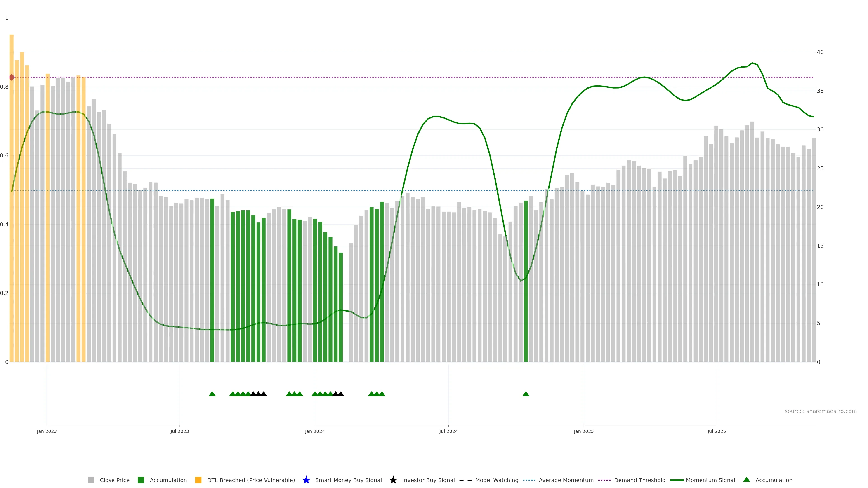Click the red diamond marker on Demand Threshold
Screen dimensions: 868x488
(x=12, y=77)
